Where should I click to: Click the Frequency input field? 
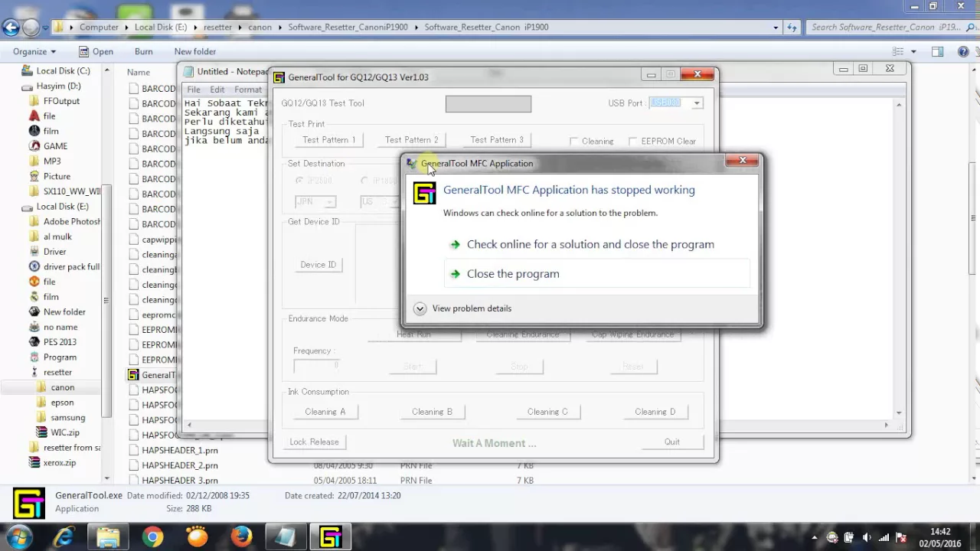pyautogui.click(x=316, y=366)
